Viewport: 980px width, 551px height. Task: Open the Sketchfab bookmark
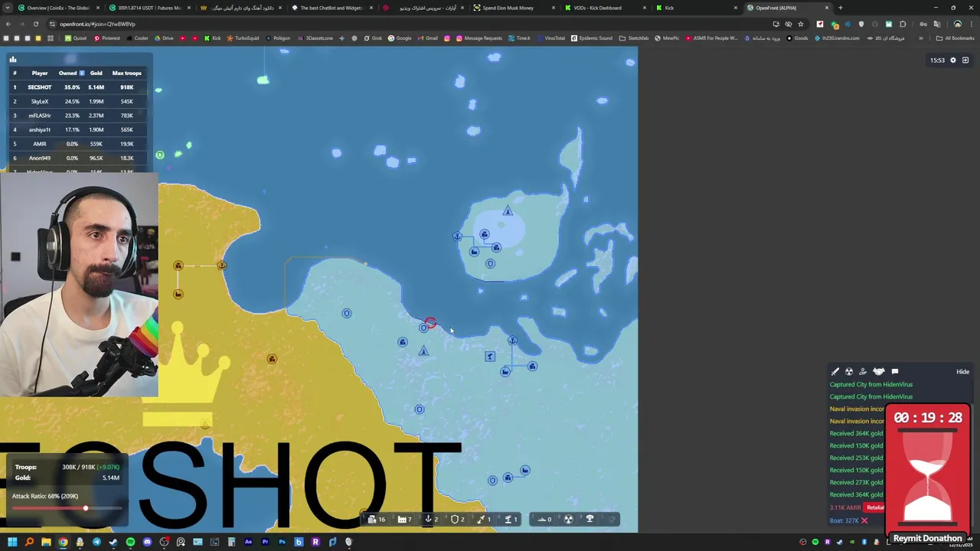pyautogui.click(x=633, y=38)
